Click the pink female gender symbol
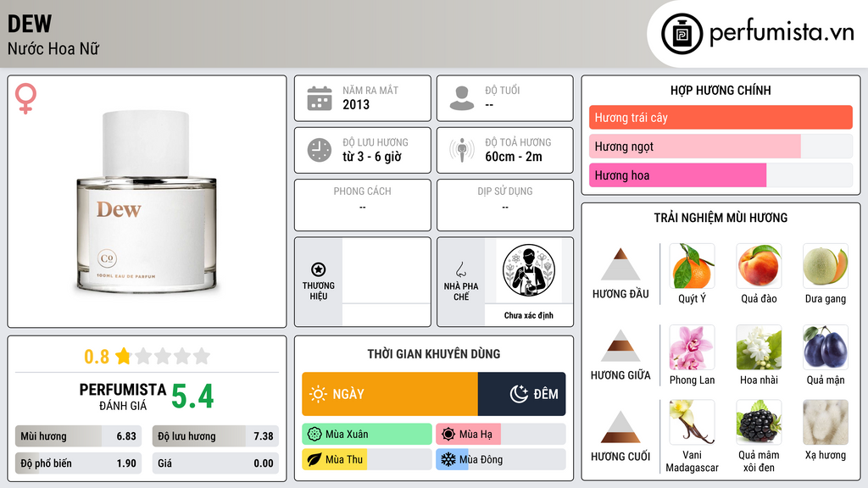The image size is (868, 488). 25,98
